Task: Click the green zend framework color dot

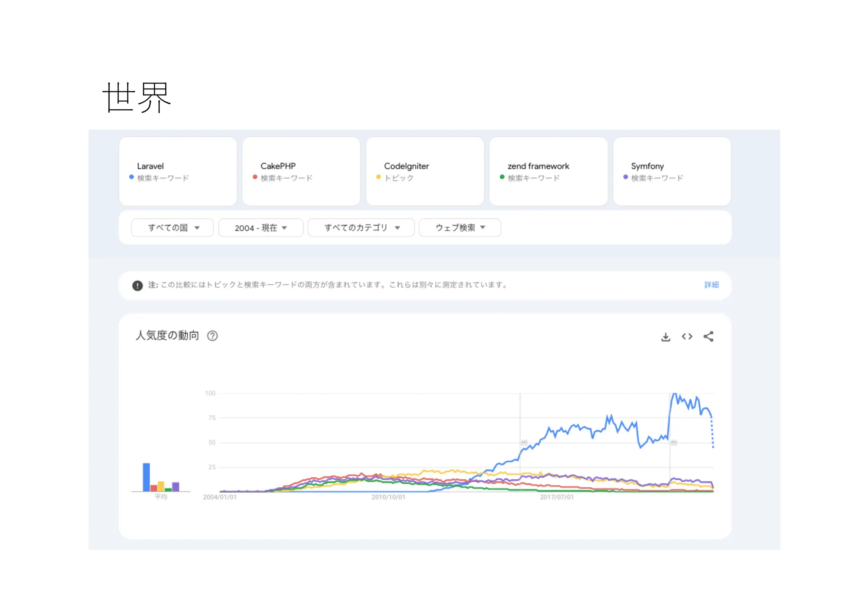Action: (502, 177)
